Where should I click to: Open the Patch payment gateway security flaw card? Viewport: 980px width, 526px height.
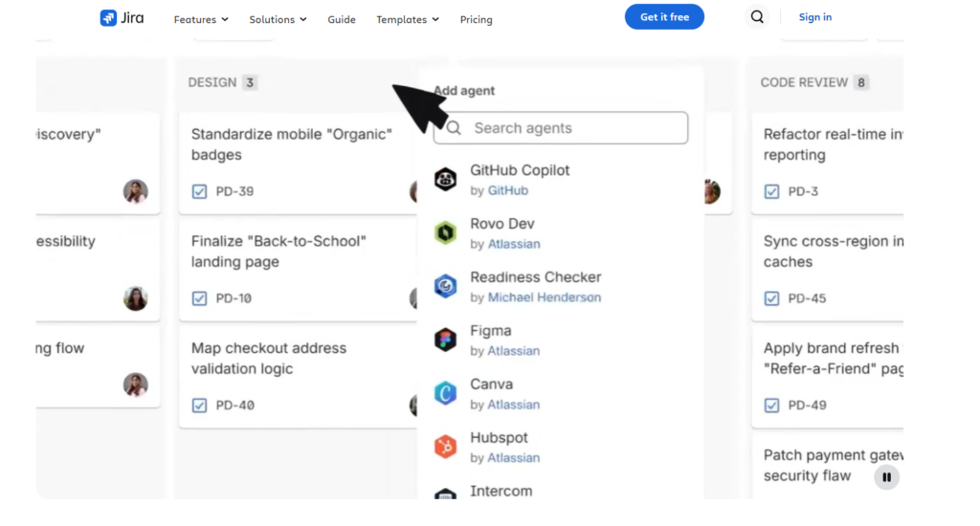pyautogui.click(x=828, y=467)
